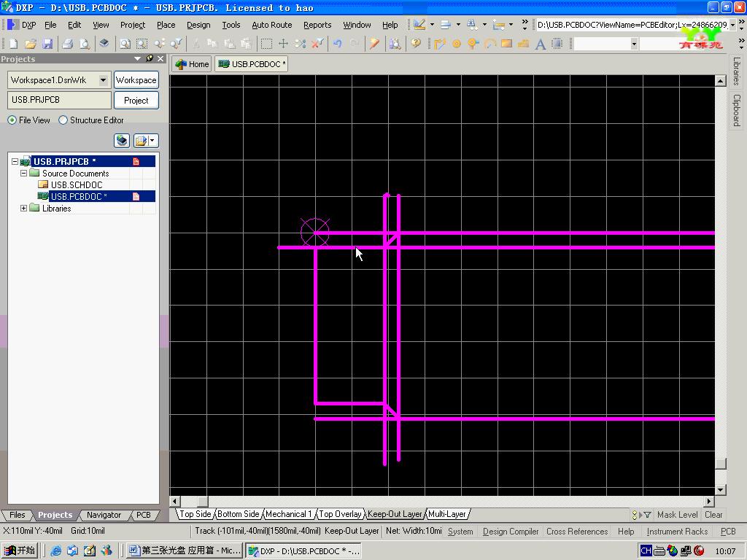
Task: Select the Place Component chip tool
Action: (557, 44)
